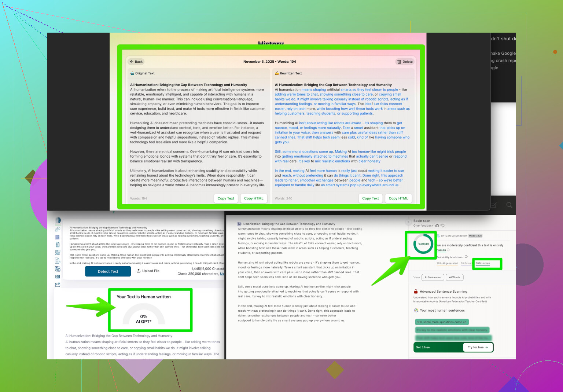
Task: Click the thumbs down feedback icon
Action: coord(442,226)
